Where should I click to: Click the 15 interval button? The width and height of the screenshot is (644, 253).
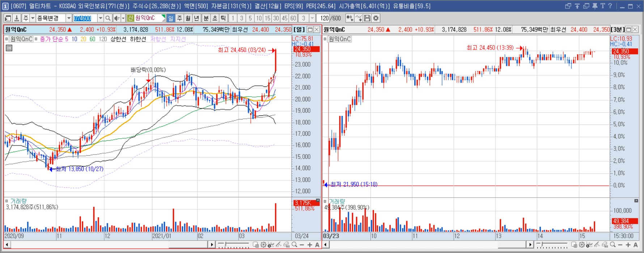[x=267, y=18]
